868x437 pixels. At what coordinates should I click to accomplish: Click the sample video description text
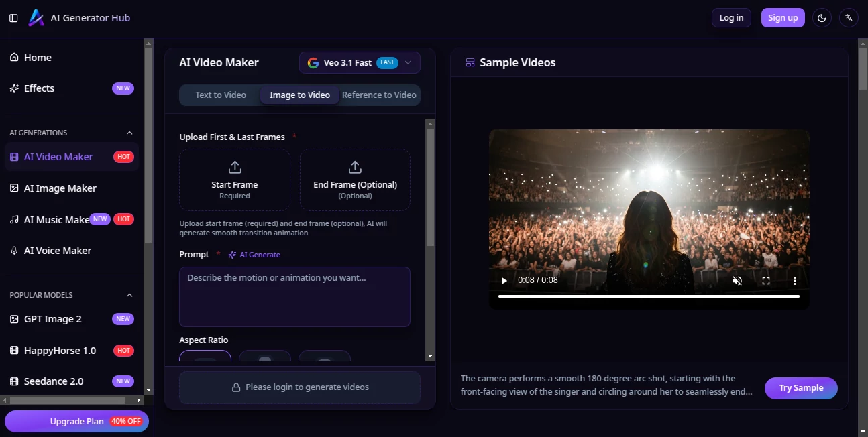[607, 385]
